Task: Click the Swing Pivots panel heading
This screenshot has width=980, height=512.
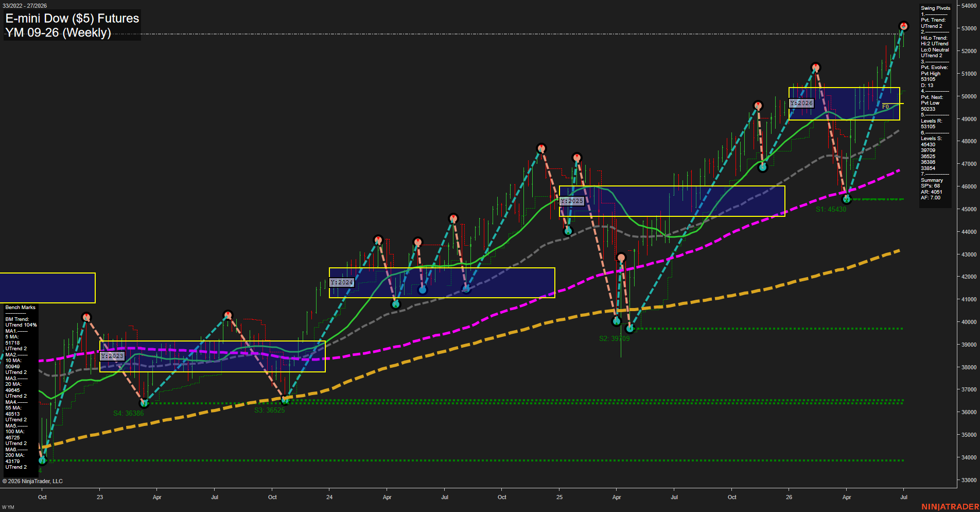Action: tap(935, 8)
